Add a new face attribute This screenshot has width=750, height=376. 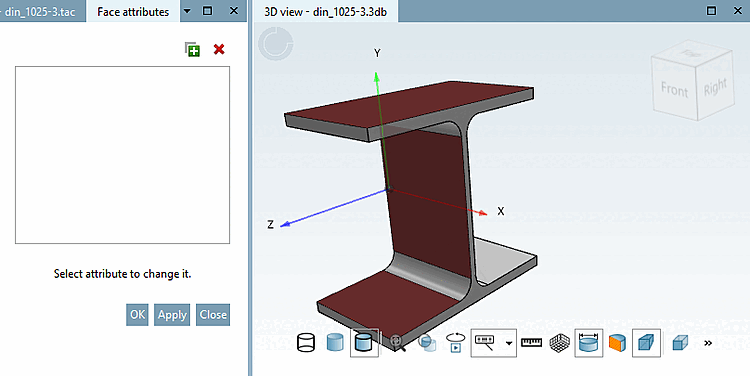tap(193, 49)
